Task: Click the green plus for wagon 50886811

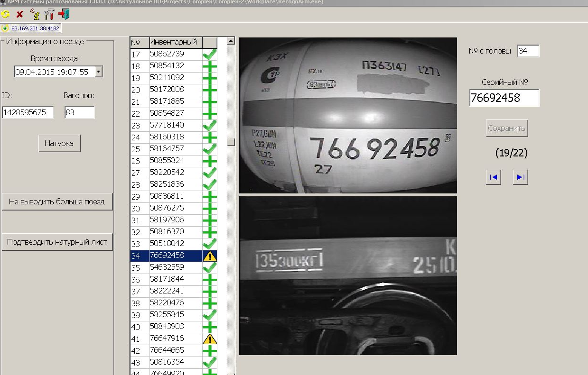Action: pos(209,196)
